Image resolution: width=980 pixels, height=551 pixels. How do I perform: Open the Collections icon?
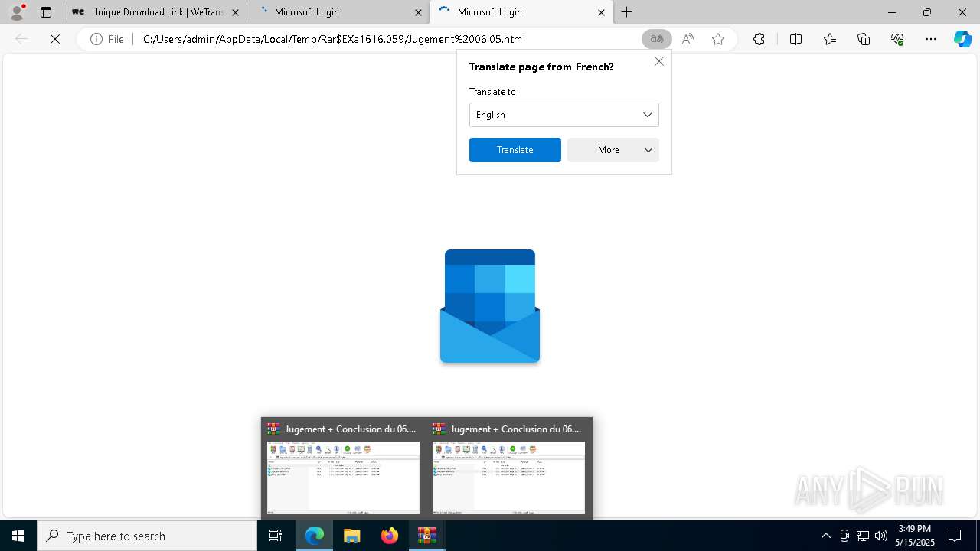(864, 39)
